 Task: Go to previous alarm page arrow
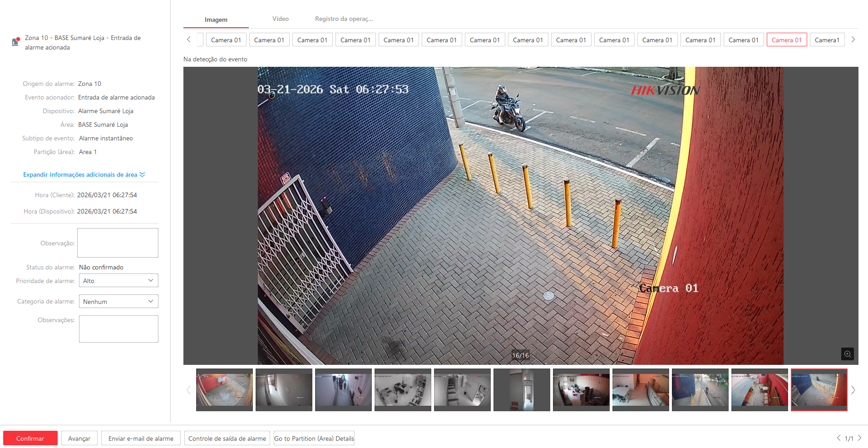tap(838, 438)
